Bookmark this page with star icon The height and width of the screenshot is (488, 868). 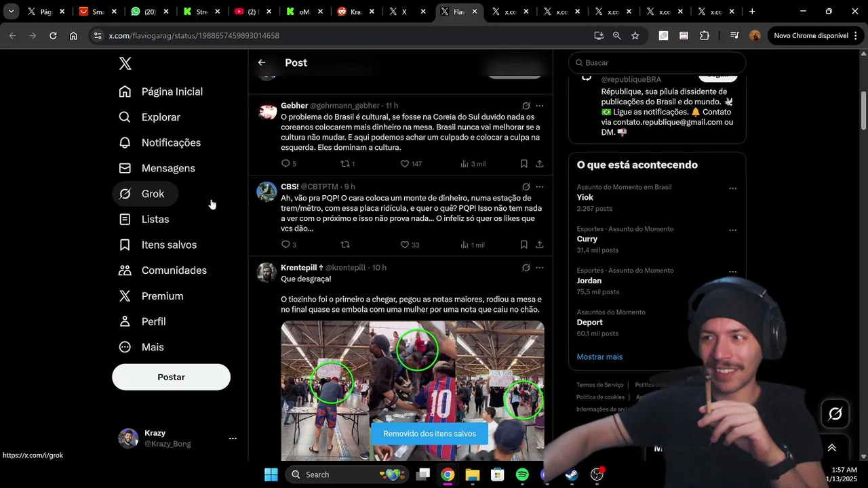(635, 35)
